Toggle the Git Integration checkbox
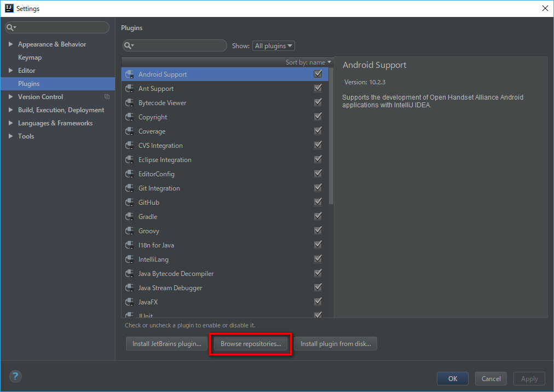This screenshot has height=392, width=554. pyautogui.click(x=318, y=188)
